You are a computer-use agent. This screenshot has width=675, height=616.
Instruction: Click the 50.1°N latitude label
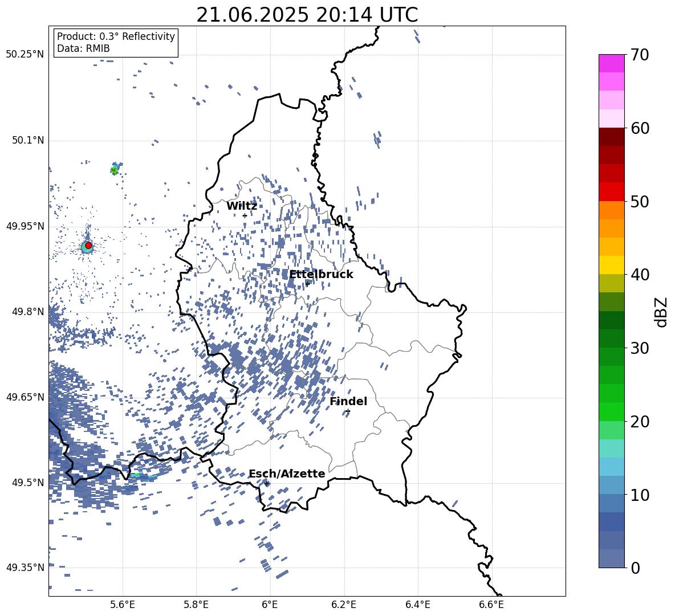click(28, 140)
